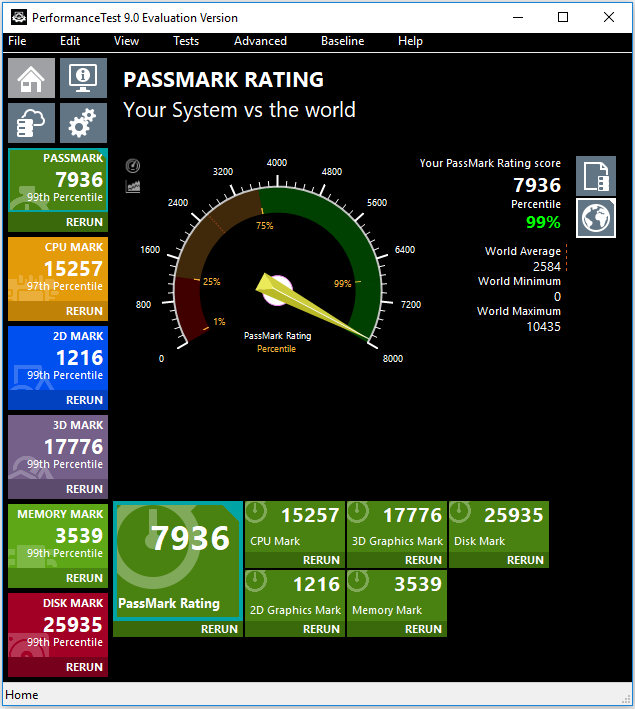Switch to distribution chart view icon
Viewport: 635px width, 709px height.
click(x=133, y=186)
